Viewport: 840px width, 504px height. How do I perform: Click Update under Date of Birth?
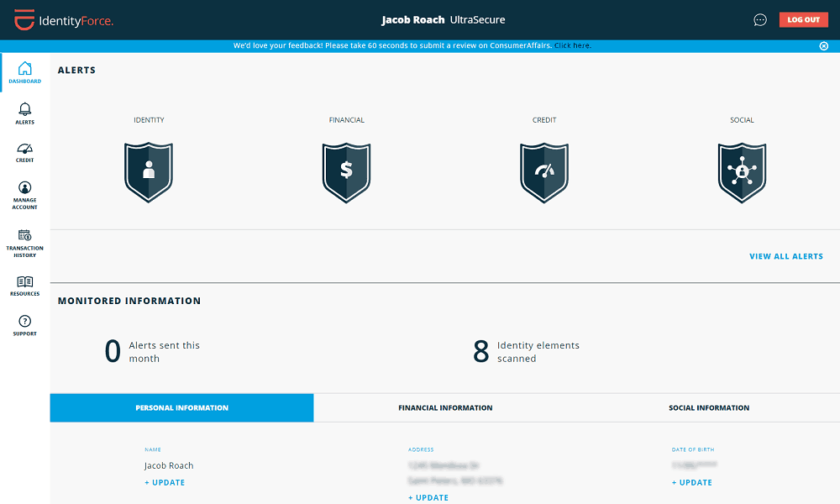tap(691, 482)
